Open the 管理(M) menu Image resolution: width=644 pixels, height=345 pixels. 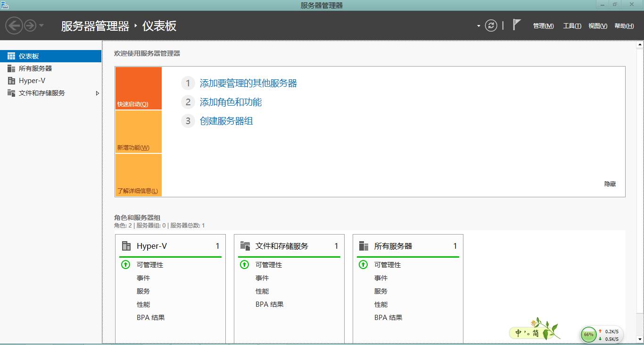pos(543,26)
